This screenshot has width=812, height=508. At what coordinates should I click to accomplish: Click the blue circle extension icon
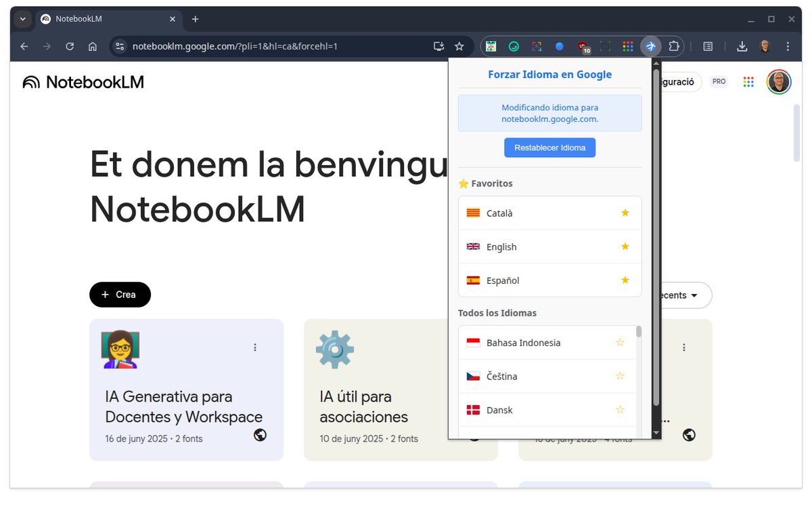point(560,47)
